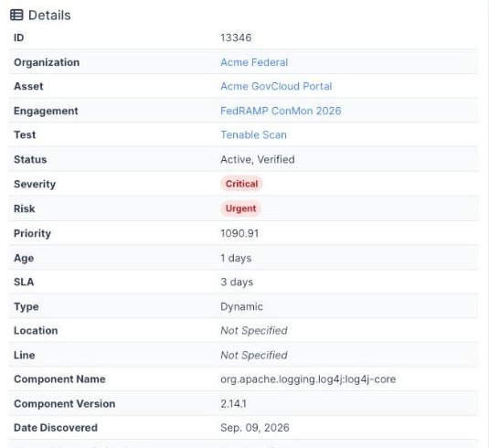
Task: Select the SLA value 3 days
Action: click(237, 282)
